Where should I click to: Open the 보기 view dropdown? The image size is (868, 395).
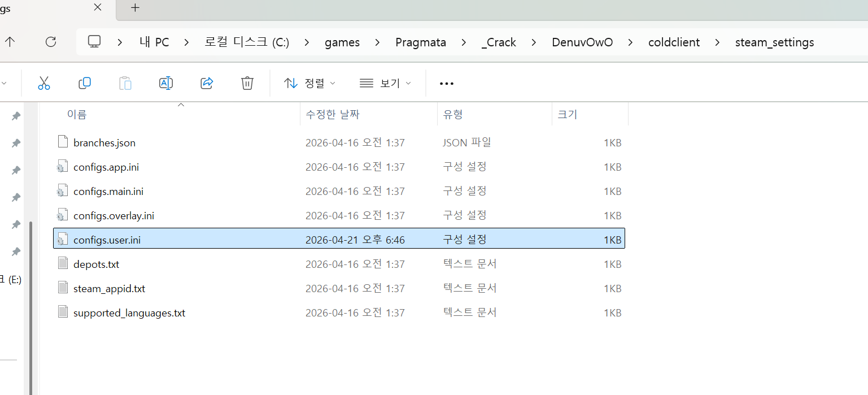tap(385, 83)
